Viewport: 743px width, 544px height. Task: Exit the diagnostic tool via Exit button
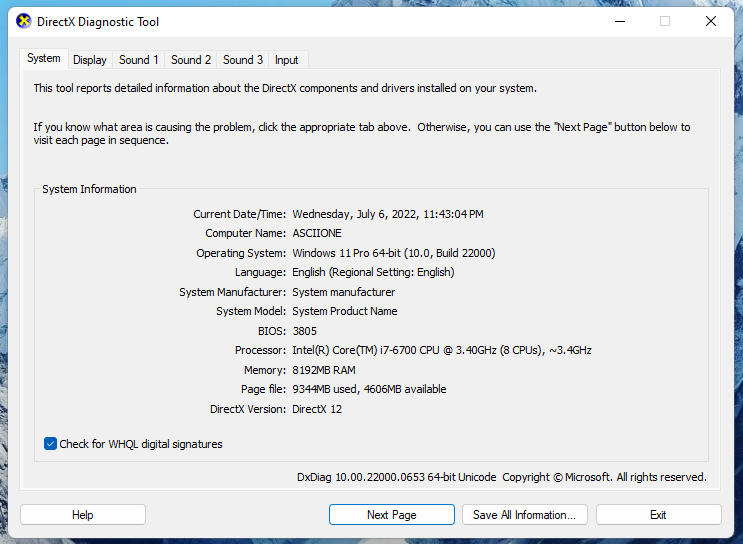point(658,515)
